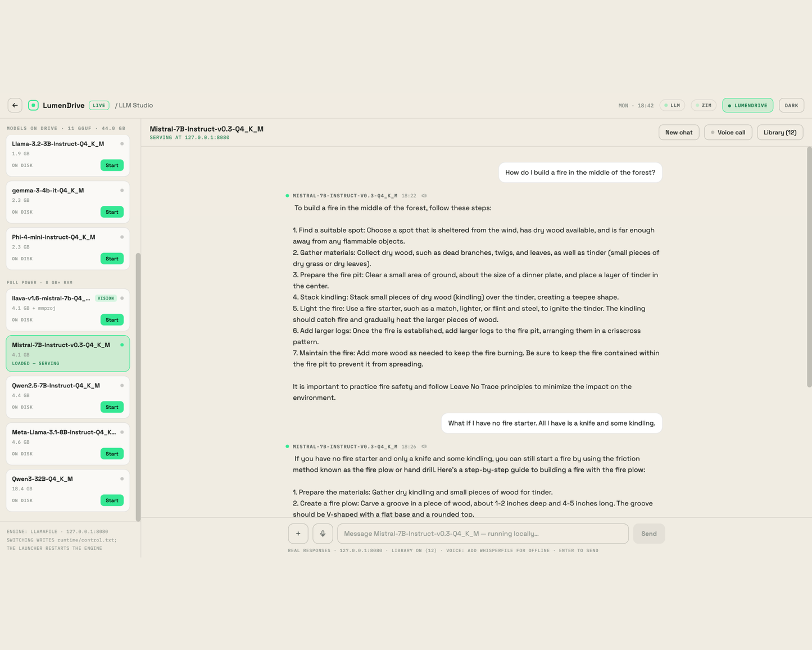Start Llama-3.2-3B-Instruct model
The image size is (812, 650).
point(112,165)
